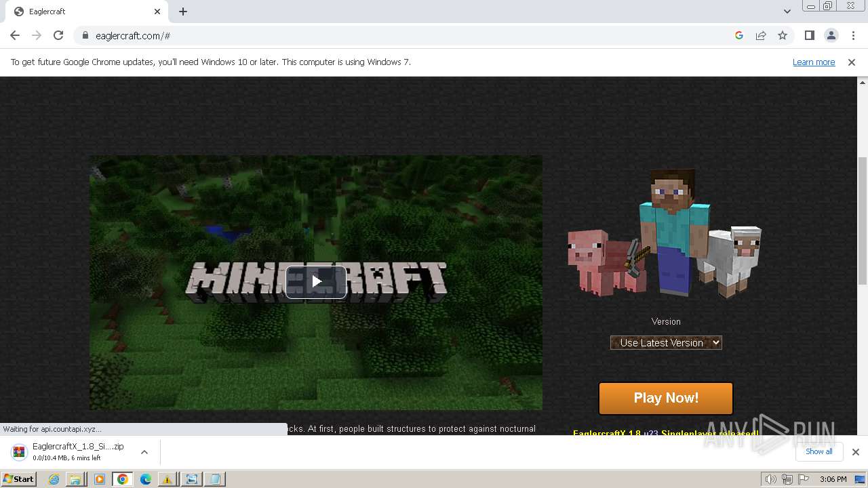Launch Internet Explorer from the taskbar
868x488 pixels.
click(54, 479)
